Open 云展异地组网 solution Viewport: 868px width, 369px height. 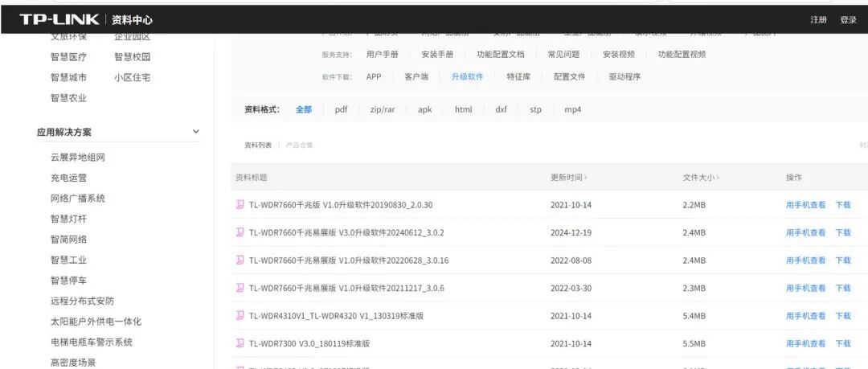click(77, 158)
